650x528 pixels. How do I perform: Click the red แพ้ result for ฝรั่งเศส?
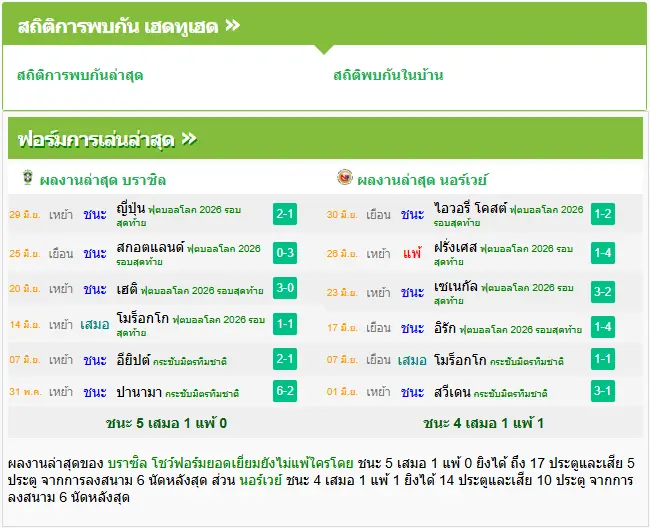point(412,253)
